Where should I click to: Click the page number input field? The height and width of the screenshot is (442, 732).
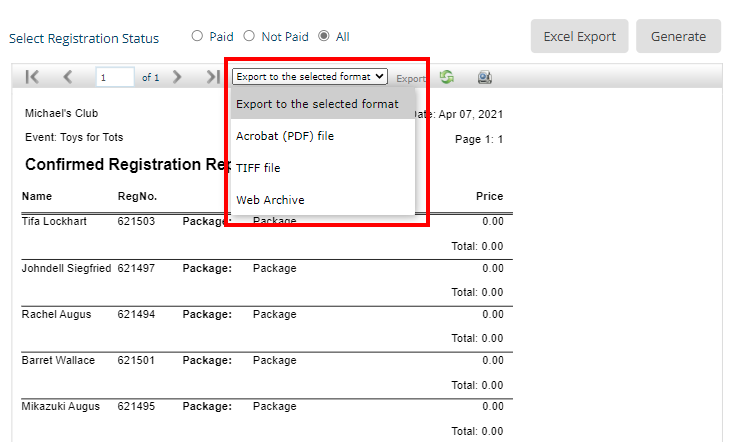point(115,77)
